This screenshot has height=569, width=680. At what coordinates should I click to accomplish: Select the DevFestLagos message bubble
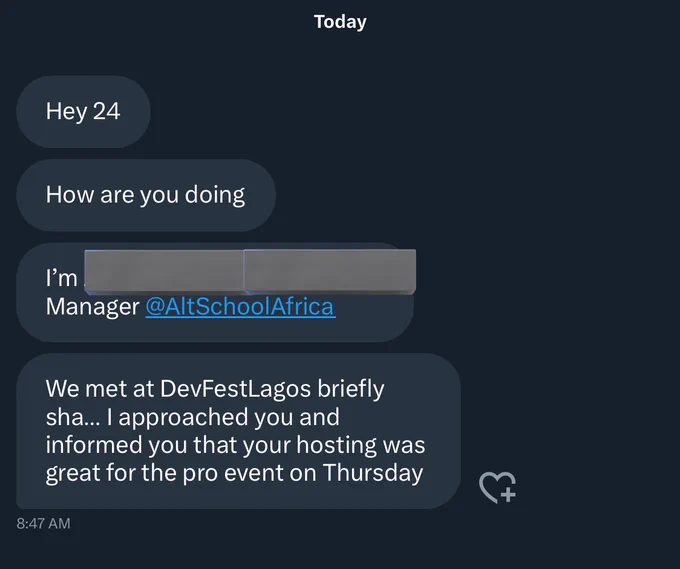click(x=238, y=431)
